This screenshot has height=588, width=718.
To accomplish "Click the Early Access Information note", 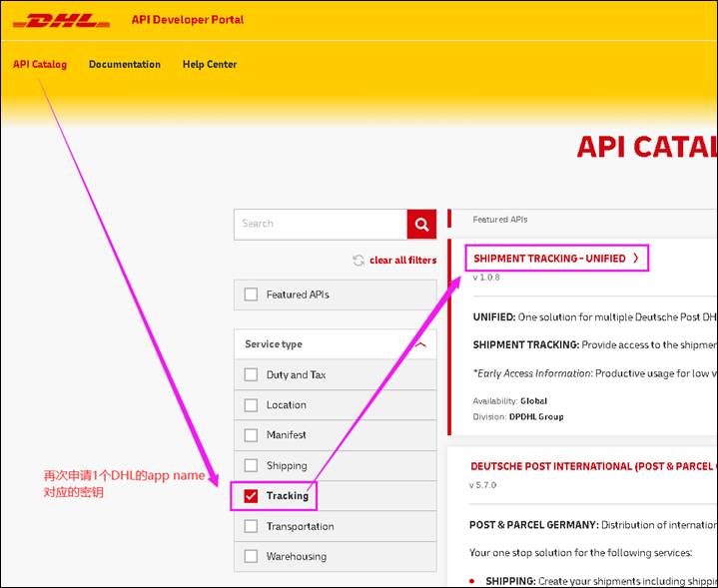I will click(x=595, y=373).
